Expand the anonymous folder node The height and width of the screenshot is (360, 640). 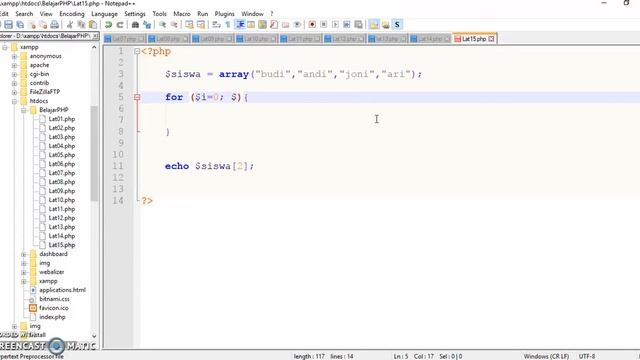14,56
